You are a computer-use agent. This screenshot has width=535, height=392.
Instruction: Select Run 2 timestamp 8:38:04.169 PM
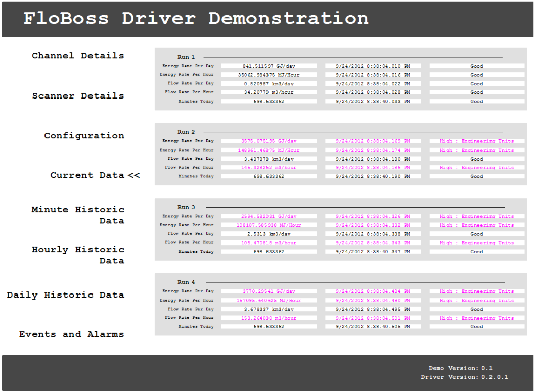click(373, 141)
